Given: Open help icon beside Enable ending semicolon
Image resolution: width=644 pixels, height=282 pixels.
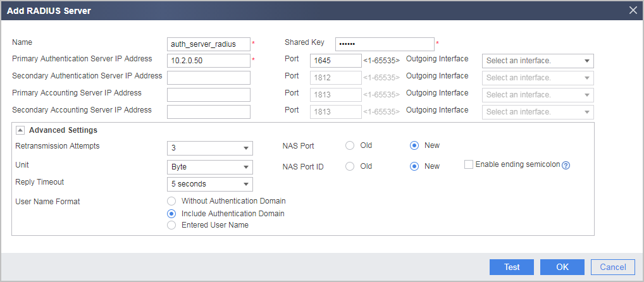Looking at the screenshot, I should click(x=566, y=166).
